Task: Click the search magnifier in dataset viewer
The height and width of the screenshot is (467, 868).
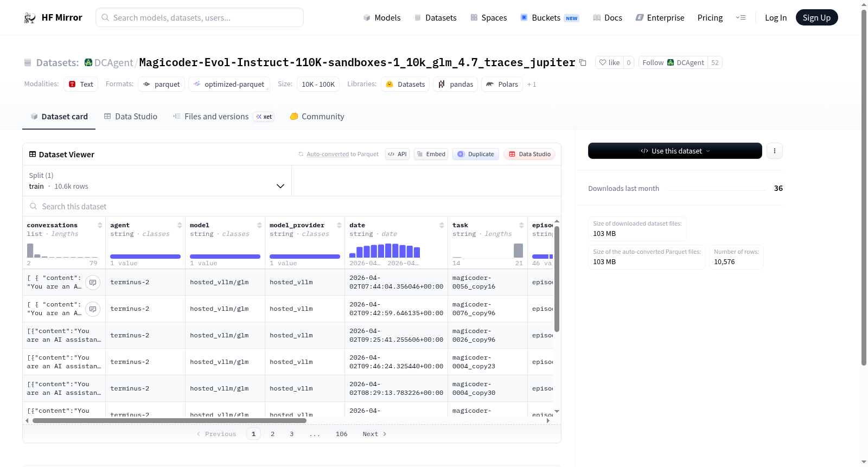Action: click(x=34, y=207)
